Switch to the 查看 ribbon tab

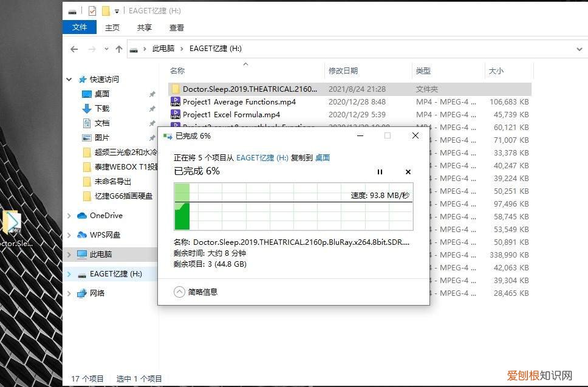[x=176, y=27]
